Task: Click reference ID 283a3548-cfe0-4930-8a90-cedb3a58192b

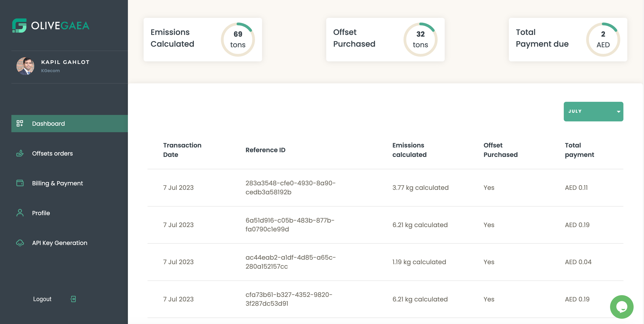Action: pyautogui.click(x=290, y=187)
